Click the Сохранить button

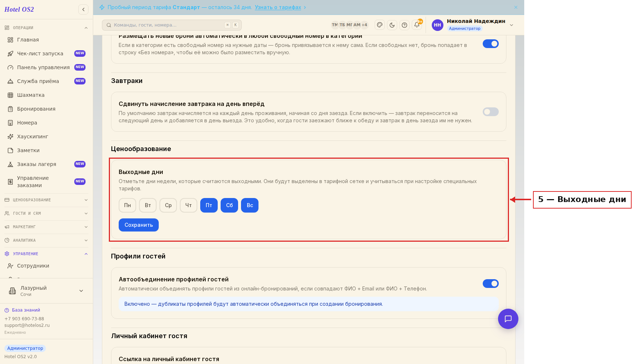click(139, 225)
